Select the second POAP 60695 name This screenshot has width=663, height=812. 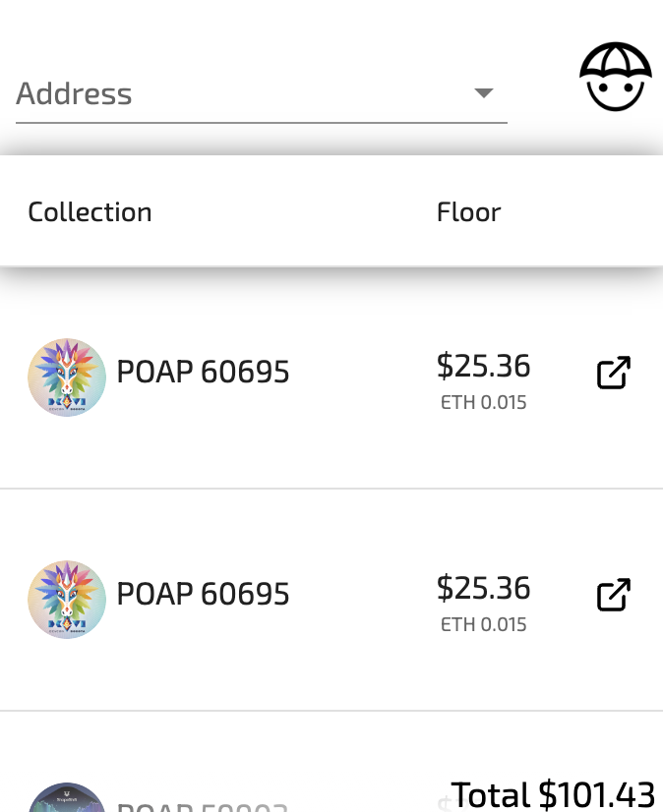pos(203,595)
